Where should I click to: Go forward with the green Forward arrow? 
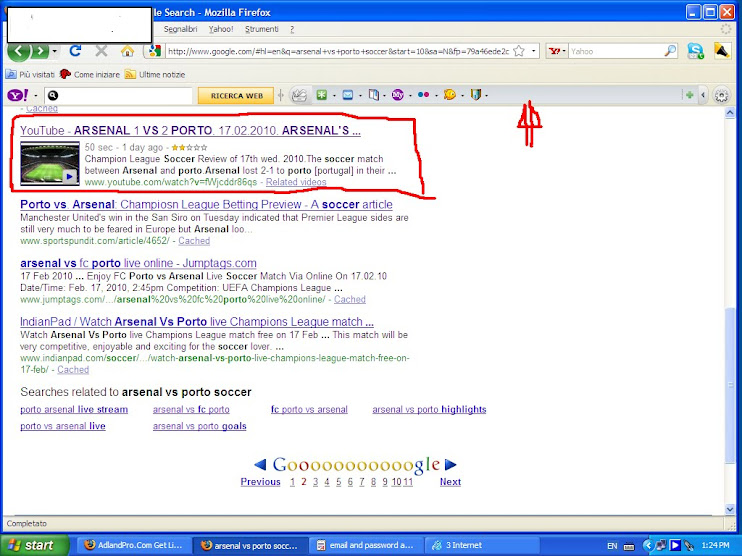coord(41,51)
